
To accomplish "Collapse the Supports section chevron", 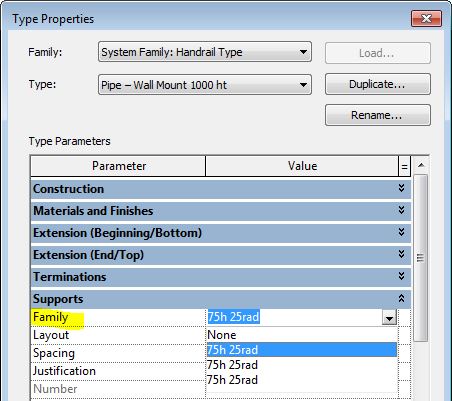I will tap(402, 298).
